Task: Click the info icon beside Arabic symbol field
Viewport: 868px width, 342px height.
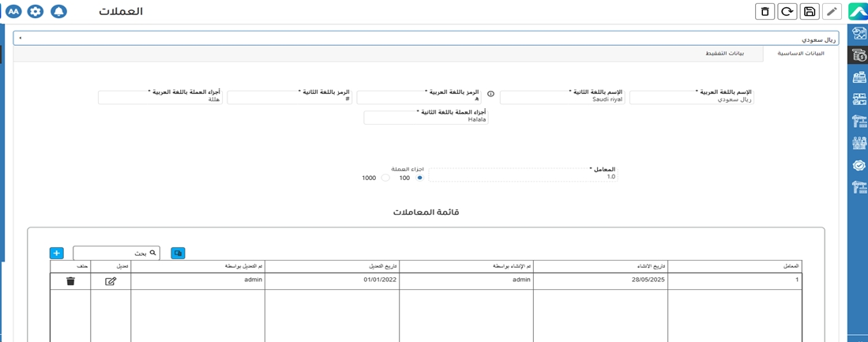Action: tap(490, 94)
